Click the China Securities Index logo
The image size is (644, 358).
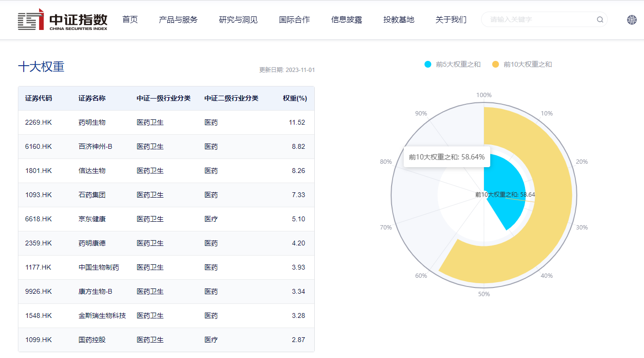click(62, 20)
